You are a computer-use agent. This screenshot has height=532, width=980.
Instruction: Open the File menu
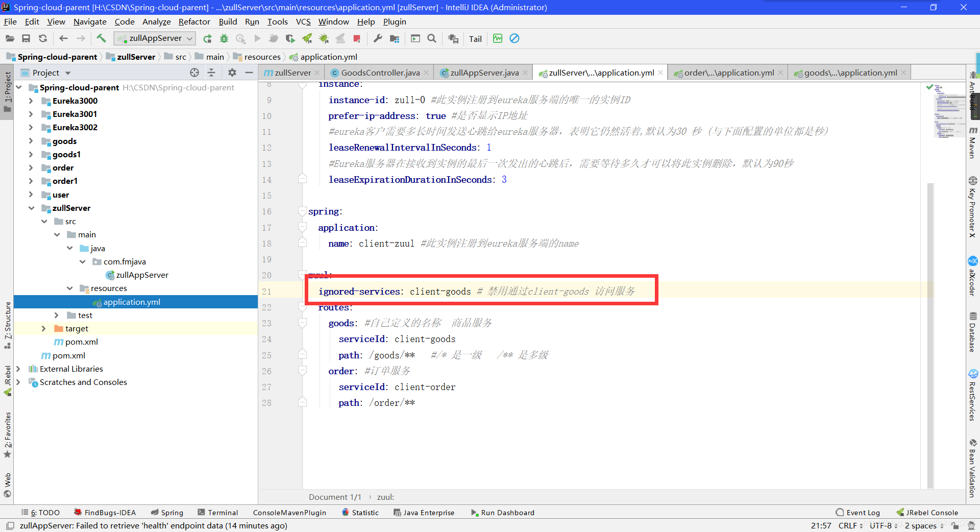pyautogui.click(x=10, y=21)
